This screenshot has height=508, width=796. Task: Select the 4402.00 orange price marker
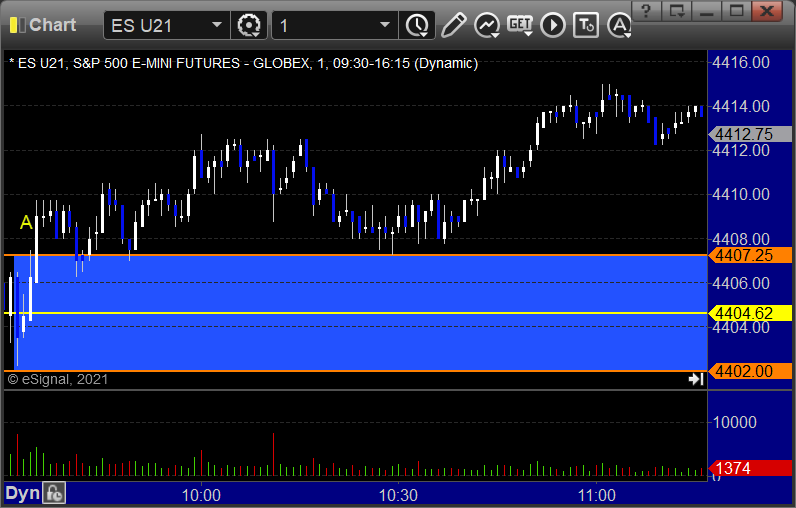coord(750,371)
